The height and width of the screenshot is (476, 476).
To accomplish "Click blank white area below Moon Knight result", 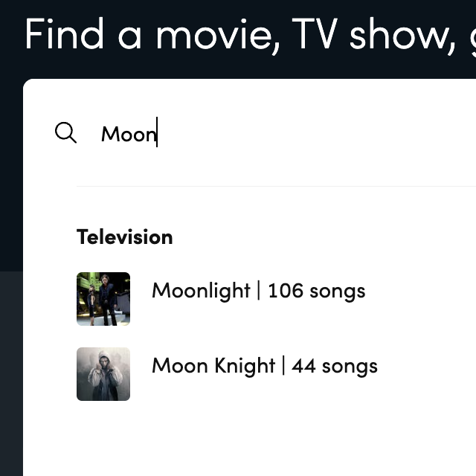I will (x=249, y=440).
